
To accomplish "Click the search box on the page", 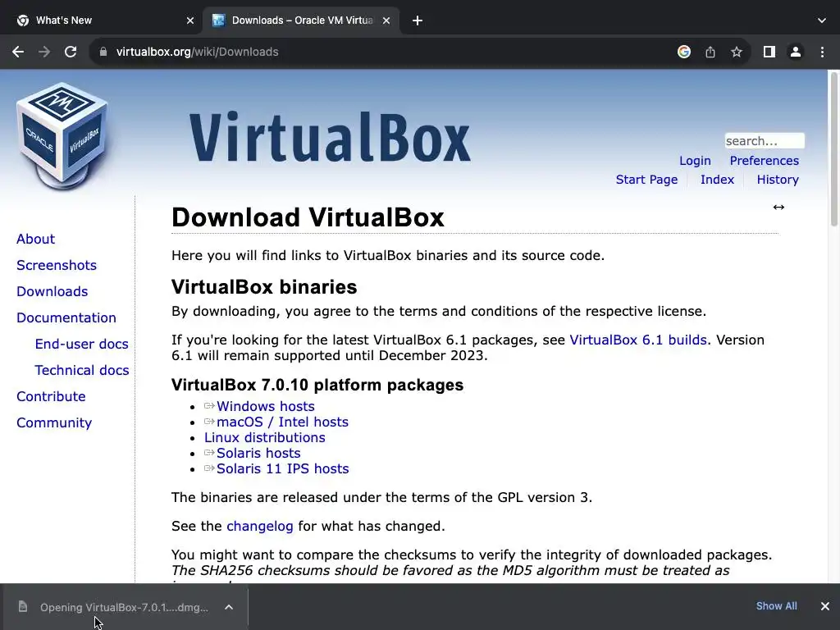I will click(x=765, y=141).
